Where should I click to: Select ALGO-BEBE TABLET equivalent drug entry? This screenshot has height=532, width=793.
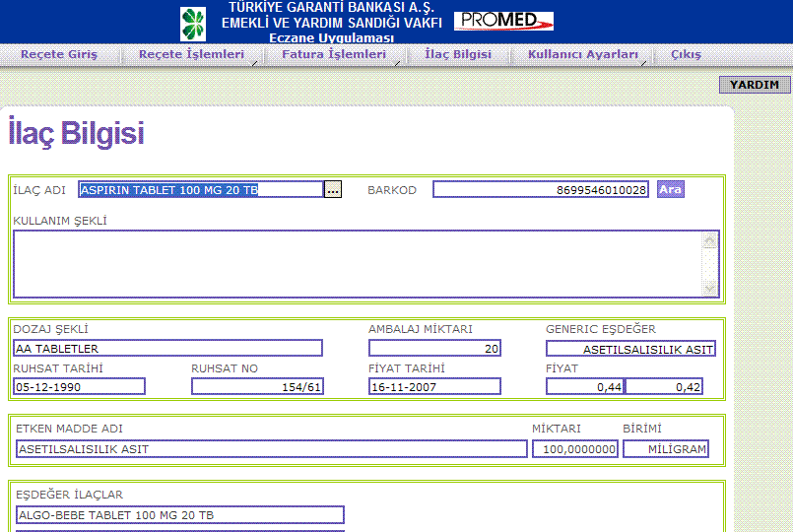pos(179,515)
